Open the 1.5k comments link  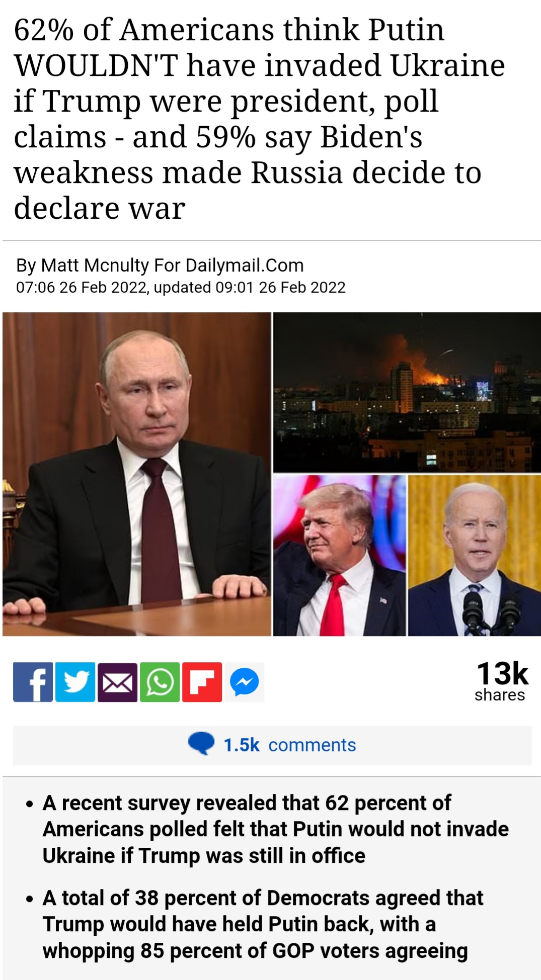click(289, 745)
